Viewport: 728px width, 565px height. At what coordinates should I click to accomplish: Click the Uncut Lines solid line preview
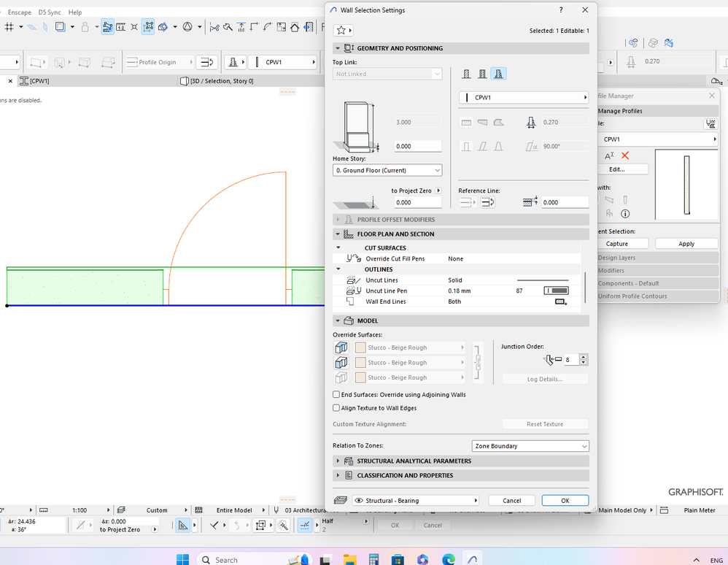542,280
